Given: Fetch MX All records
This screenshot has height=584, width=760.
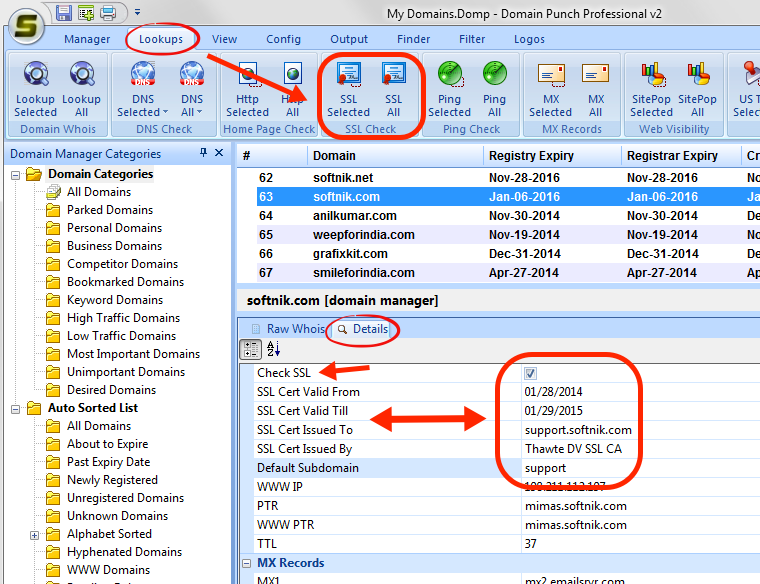Looking at the screenshot, I should [x=596, y=89].
